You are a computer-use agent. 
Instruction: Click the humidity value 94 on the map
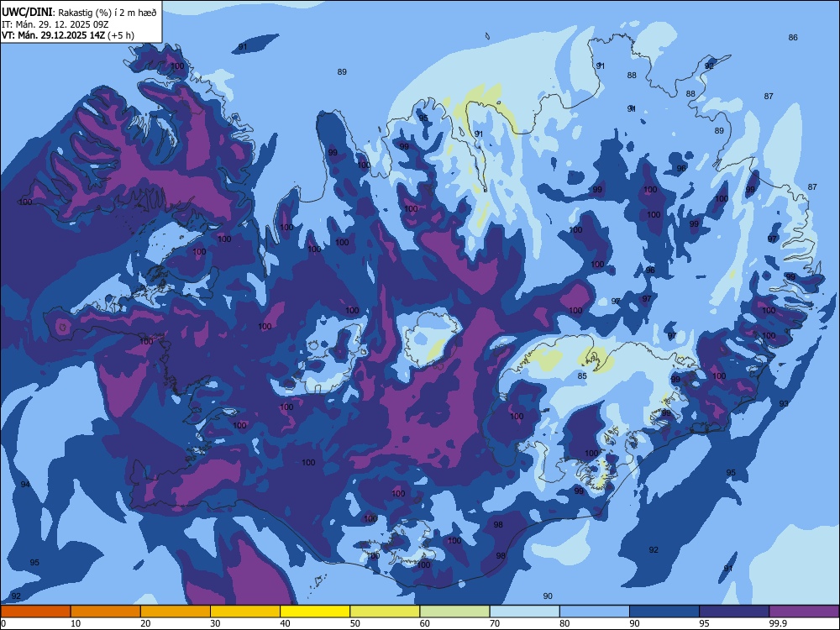pyautogui.click(x=25, y=485)
